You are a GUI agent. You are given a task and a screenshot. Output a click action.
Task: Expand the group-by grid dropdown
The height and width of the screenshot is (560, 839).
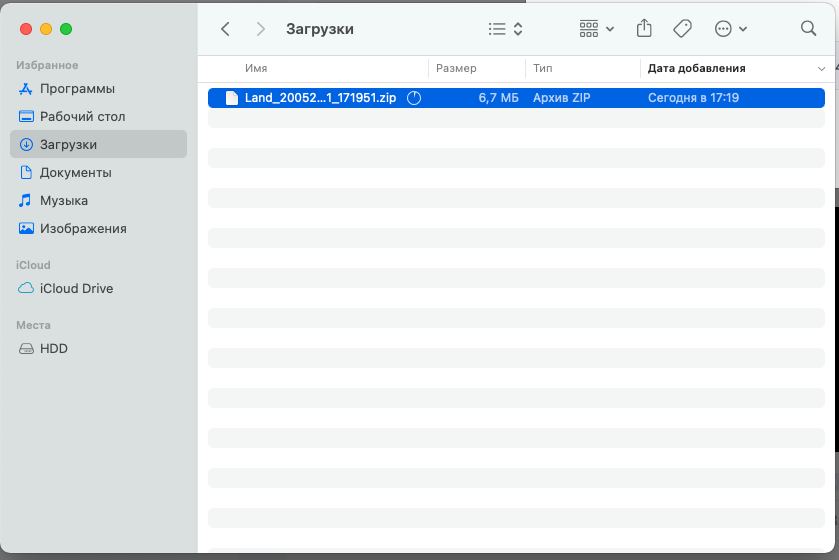[x=597, y=29]
